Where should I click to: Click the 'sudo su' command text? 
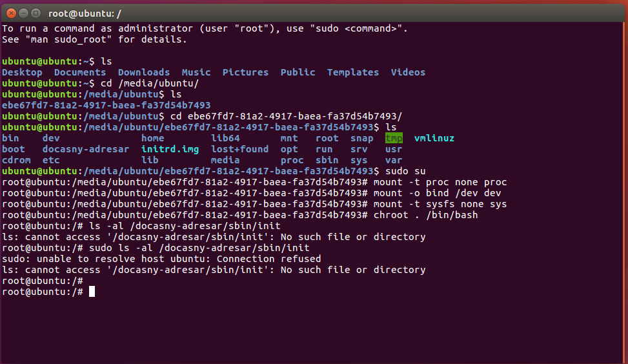(405, 171)
